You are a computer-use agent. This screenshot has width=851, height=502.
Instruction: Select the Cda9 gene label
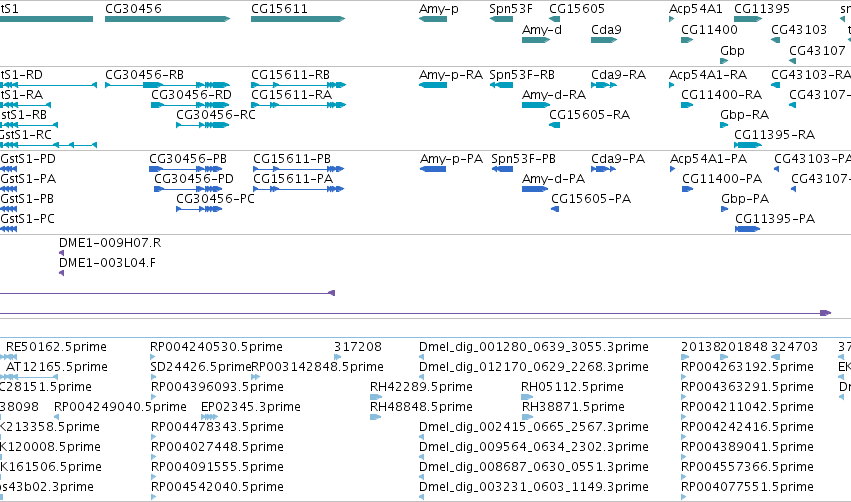(606, 30)
